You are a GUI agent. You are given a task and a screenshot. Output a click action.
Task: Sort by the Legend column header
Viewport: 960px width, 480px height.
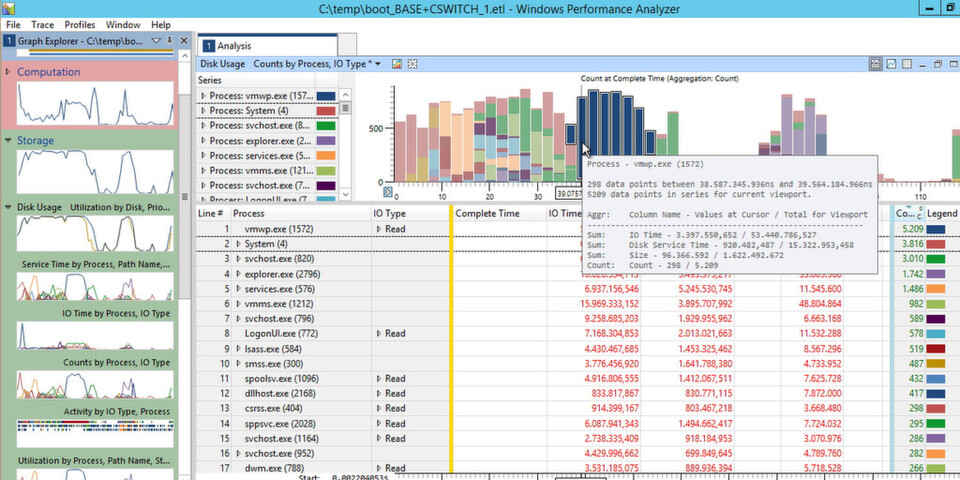click(x=942, y=213)
